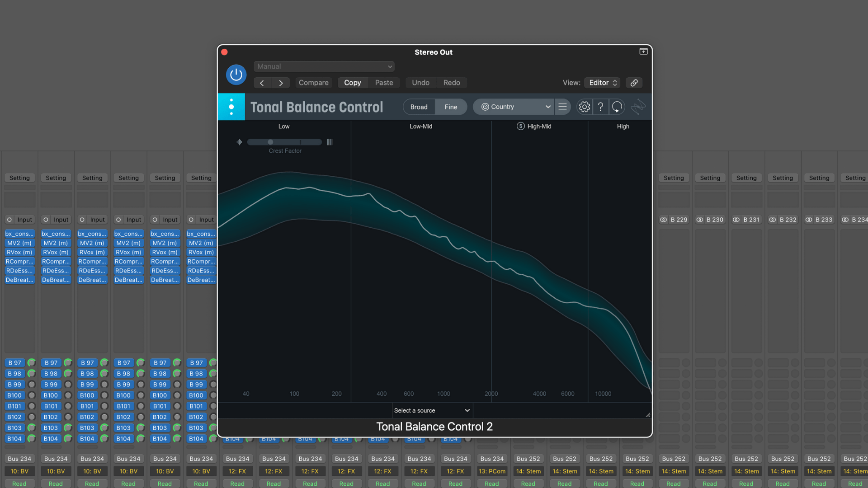The height and width of the screenshot is (488, 868).
Task: Open the Select a source dropdown
Action: (x=432, y=410)
